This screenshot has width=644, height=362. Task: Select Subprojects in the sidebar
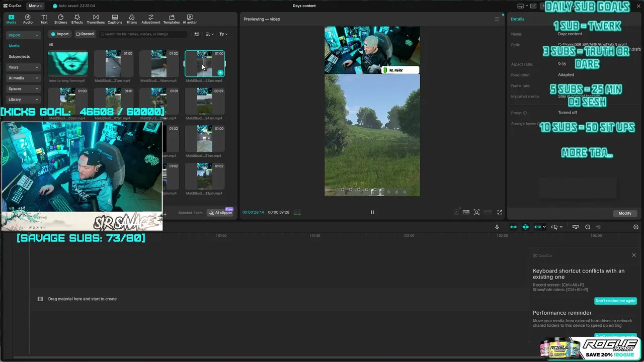coord(19,56)
